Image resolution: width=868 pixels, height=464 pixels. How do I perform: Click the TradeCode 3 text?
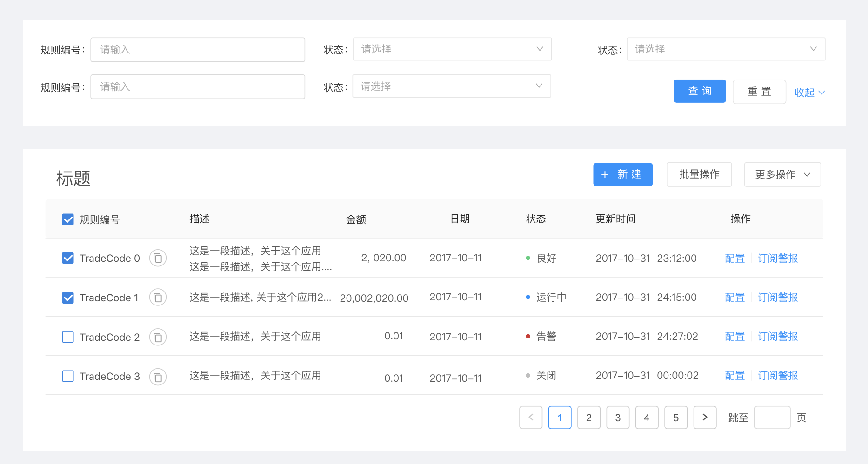click(x=110, y=376)
